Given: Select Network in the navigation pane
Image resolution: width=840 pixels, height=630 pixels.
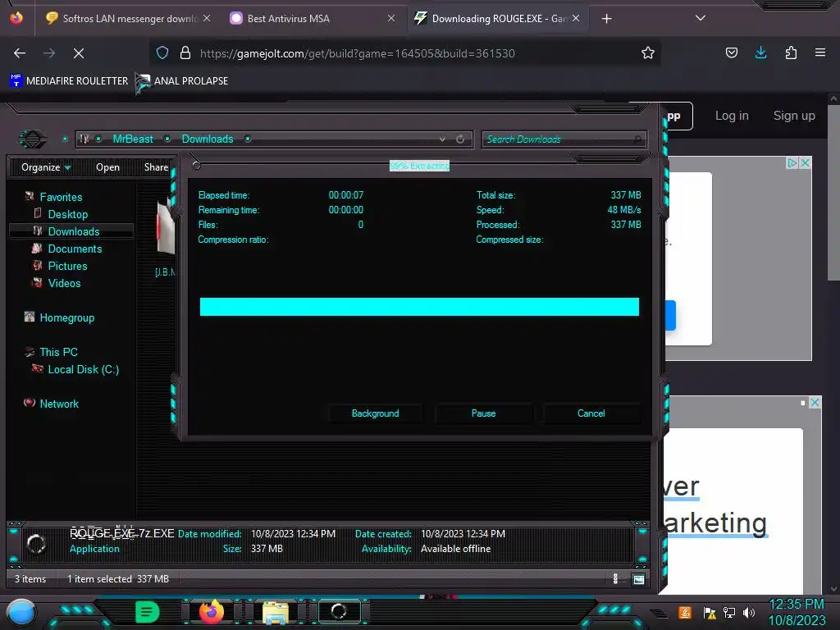Looking at the screenshot, I should pos(59,404).
